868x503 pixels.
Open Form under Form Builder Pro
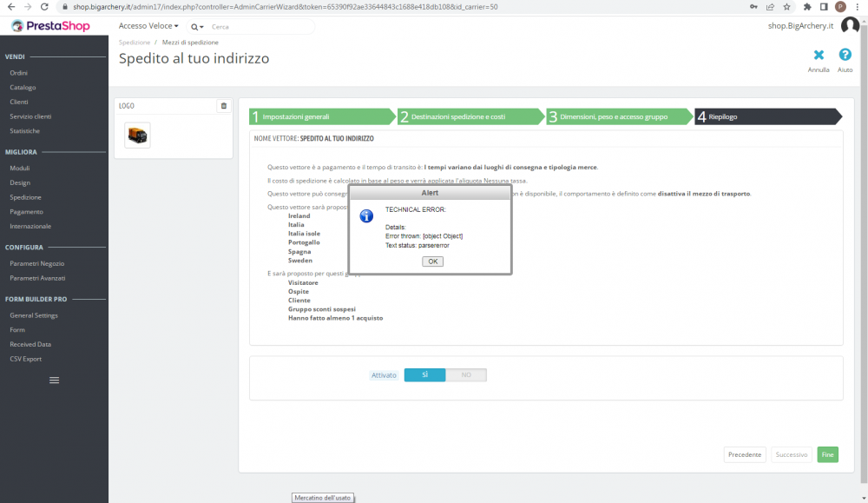tap(17, 329)
